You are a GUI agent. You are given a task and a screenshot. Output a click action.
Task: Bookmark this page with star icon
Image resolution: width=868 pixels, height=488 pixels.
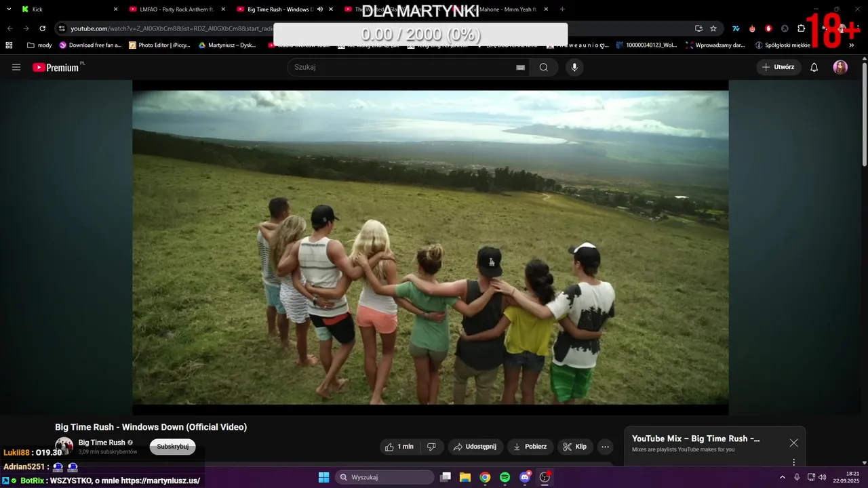(713, 28)
